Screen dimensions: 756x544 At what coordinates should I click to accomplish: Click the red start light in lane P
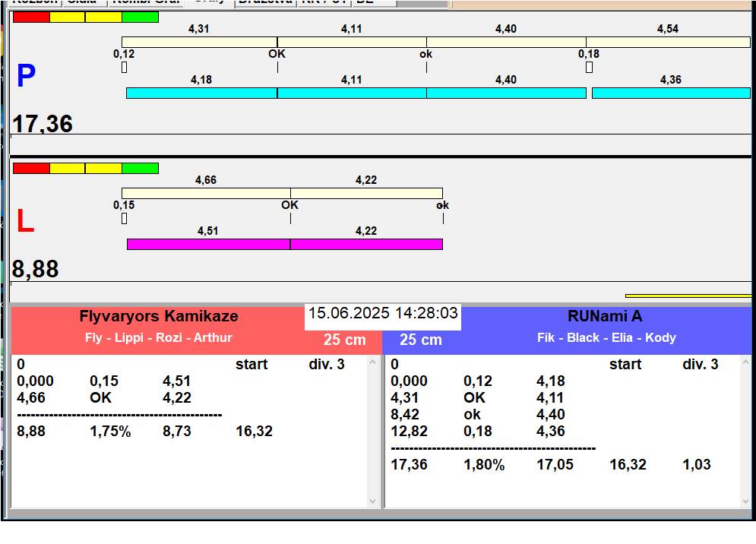31,17
